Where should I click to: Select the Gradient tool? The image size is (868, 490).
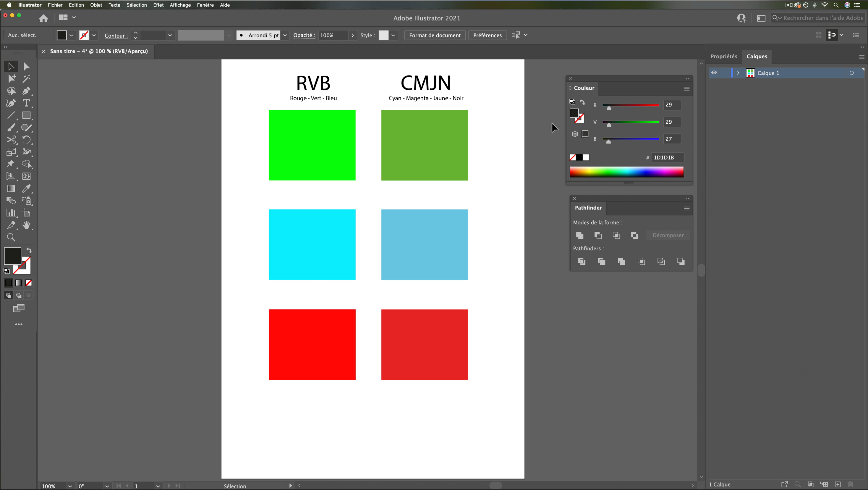point(11,188)
